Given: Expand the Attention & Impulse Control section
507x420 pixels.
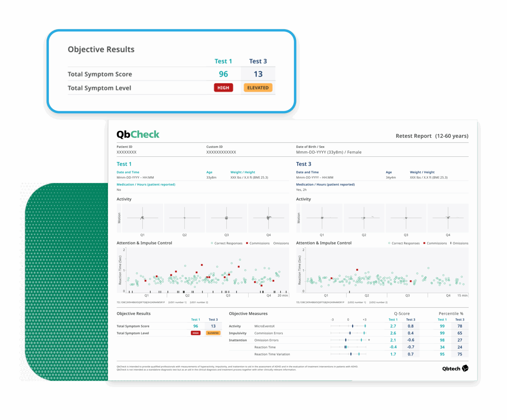Looking at the screenshot, I should point(145,243).
